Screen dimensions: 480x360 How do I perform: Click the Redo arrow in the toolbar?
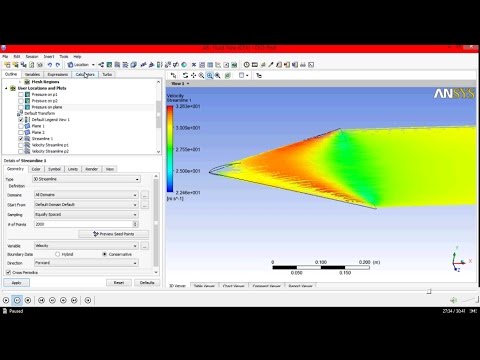click(x=58, y=65)
